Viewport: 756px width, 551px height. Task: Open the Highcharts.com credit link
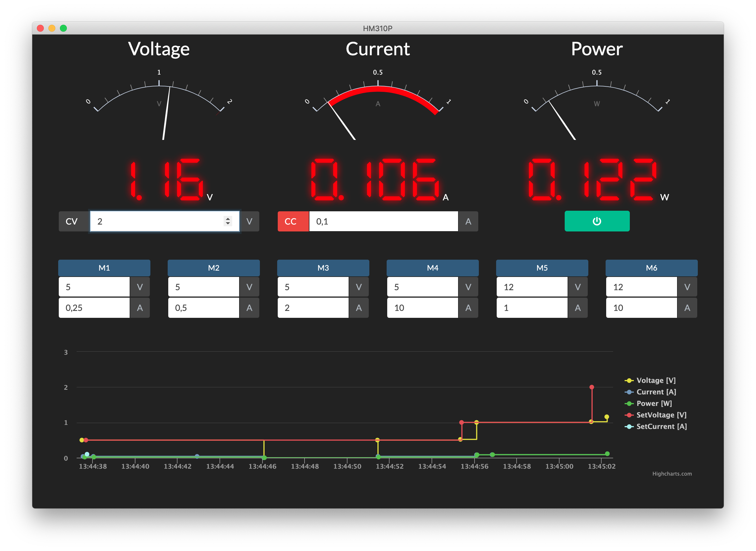672,474
